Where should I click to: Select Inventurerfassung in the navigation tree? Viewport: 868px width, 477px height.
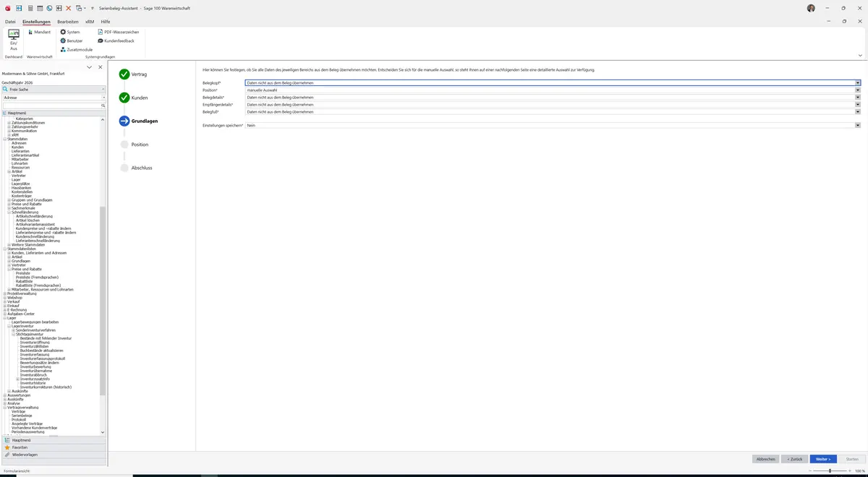tap(35, 355)
